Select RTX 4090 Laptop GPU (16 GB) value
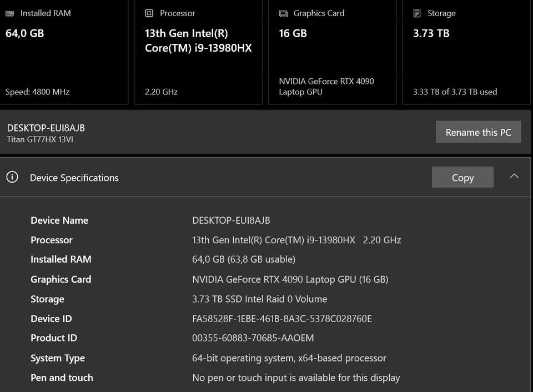Image resolution: width=533 pixels, height=392 pixels. pyautogui.click(x=290, y=279)
